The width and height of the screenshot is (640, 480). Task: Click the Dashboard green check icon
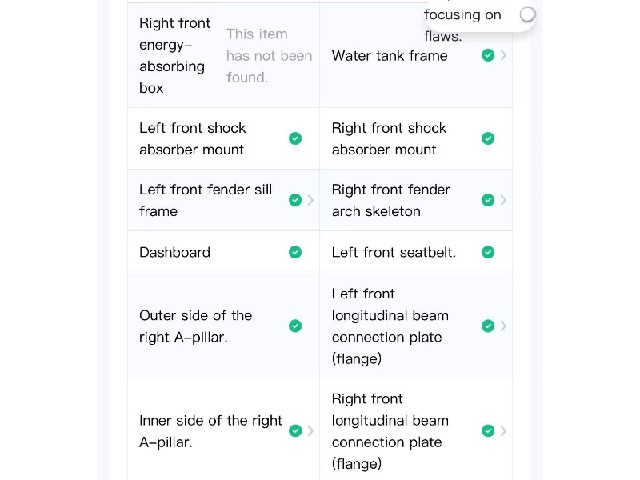click(x=296, y=252)
